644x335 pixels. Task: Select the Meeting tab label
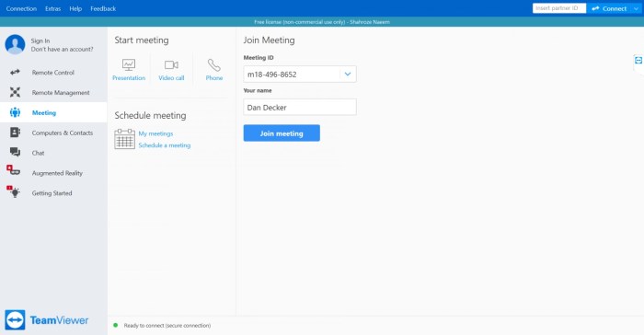[x=44, y=112]
